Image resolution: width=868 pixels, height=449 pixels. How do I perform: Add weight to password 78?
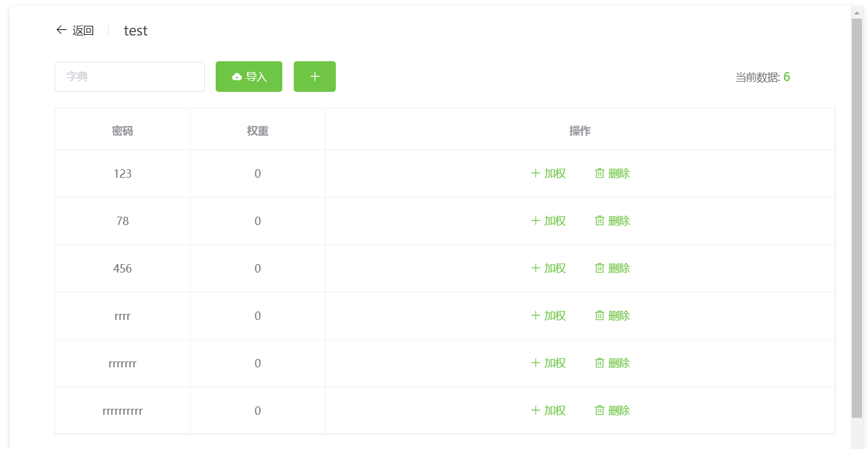point(548,221)
